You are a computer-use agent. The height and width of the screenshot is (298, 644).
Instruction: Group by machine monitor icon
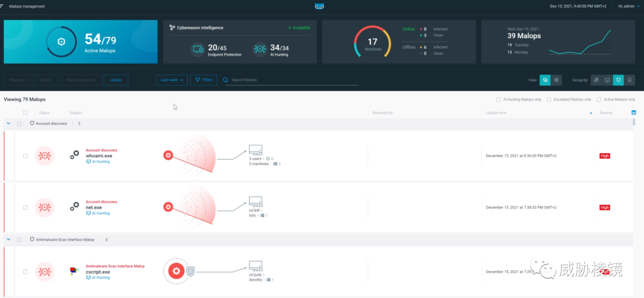pos(607,80)
